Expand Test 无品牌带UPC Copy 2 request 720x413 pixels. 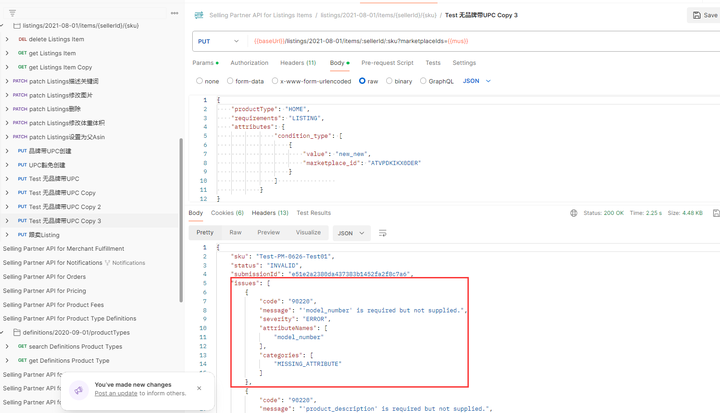(7, 207)
